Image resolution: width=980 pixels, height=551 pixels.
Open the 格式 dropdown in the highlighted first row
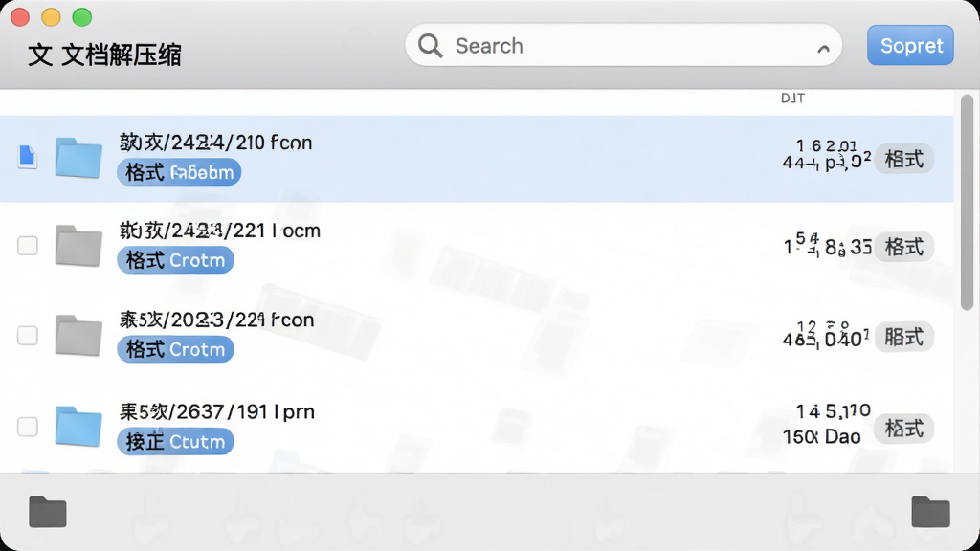point(903,159)
